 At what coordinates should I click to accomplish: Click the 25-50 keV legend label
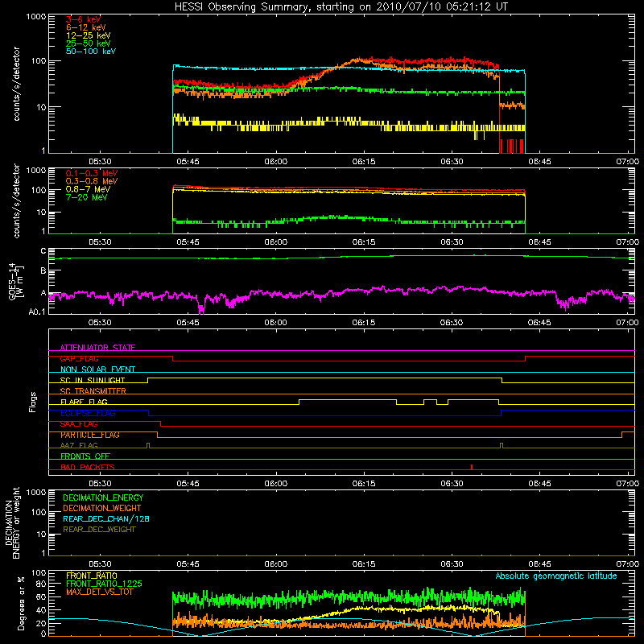[x=89, y=43]
